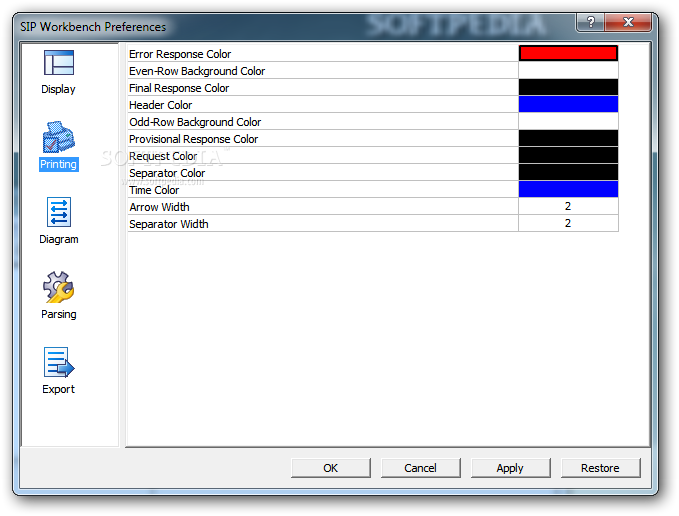Select the Odd-Row Background Color label
Viewport: 679px width, 516px height.
195,122
